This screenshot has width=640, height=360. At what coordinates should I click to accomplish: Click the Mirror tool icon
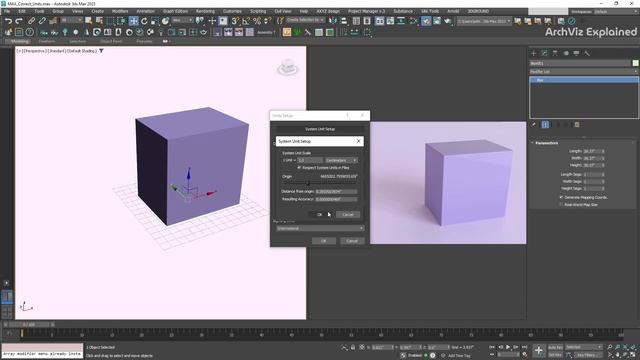click(x=333, y=21)
